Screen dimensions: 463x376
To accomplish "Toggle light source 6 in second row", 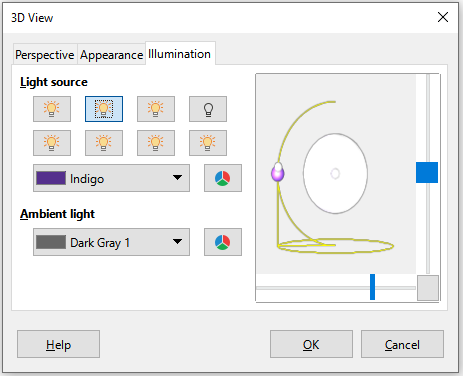I will point(104,143).
